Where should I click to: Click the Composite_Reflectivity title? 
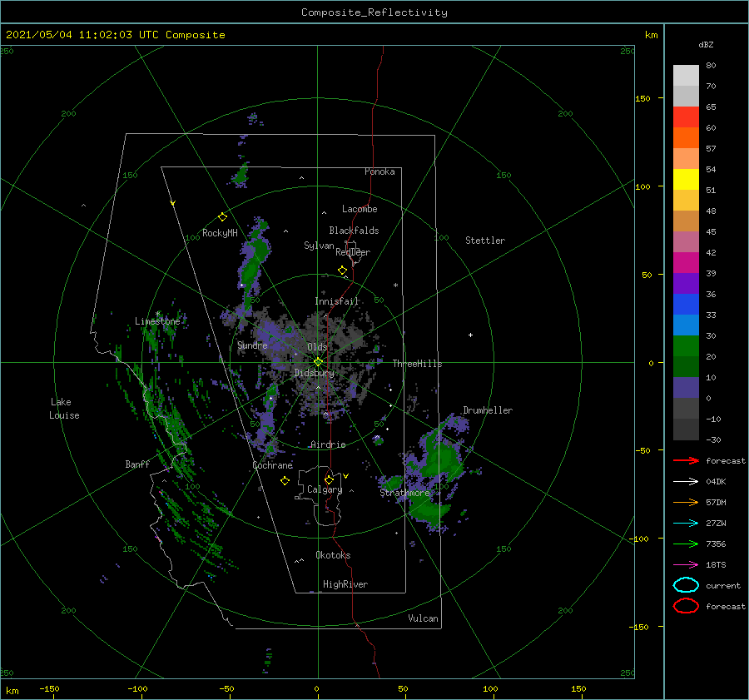coord(374,12)
